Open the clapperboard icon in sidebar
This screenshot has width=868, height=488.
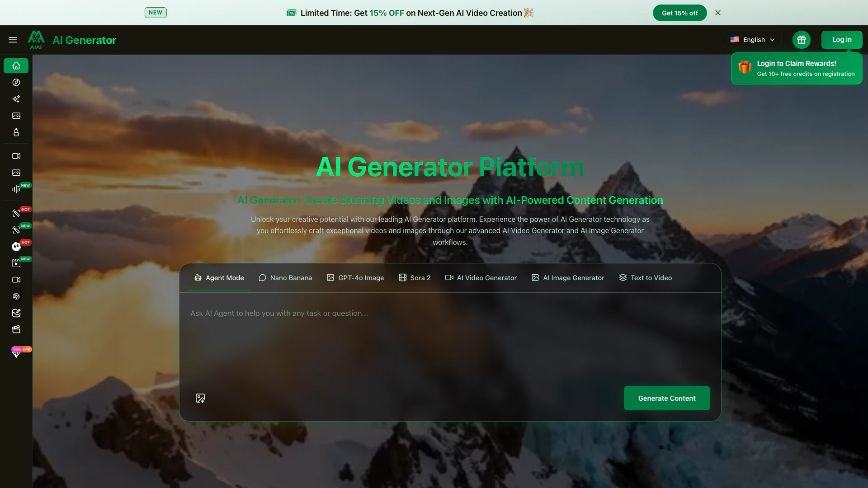[16, 329]
